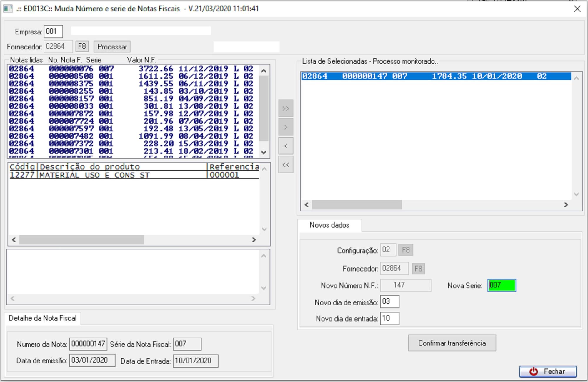Click the Fechar power button
The image size is (588, 382).
point(548,371)
